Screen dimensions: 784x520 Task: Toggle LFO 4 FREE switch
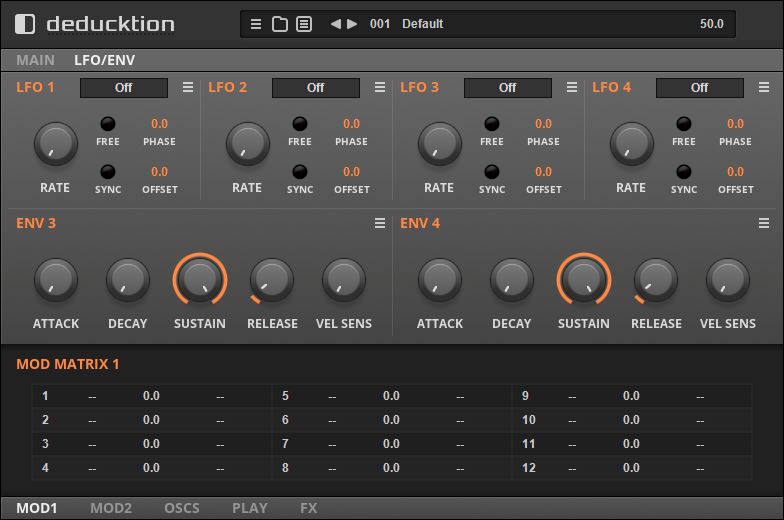(684, 124)
